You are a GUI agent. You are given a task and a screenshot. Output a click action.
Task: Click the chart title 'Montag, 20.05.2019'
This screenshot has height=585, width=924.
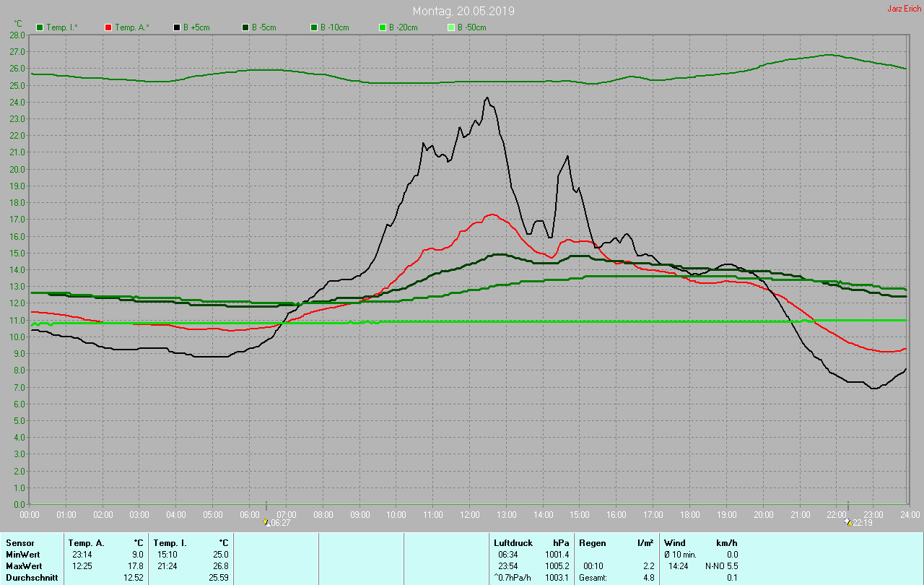pos(463,11)
